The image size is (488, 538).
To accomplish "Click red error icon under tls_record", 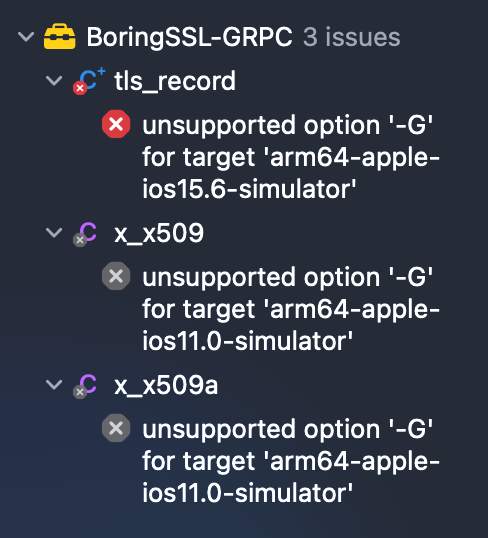I will [x=116, y=124].
